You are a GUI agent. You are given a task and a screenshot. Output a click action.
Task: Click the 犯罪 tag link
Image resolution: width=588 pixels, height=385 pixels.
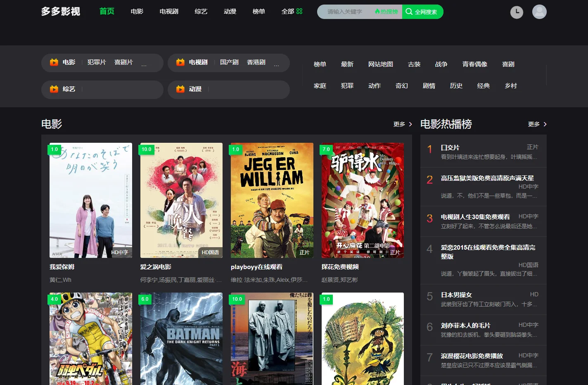coord(347,86)
